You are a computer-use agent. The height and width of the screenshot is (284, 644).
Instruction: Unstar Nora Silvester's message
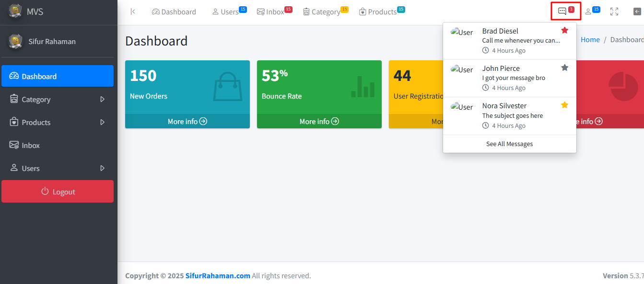[564, 104]
